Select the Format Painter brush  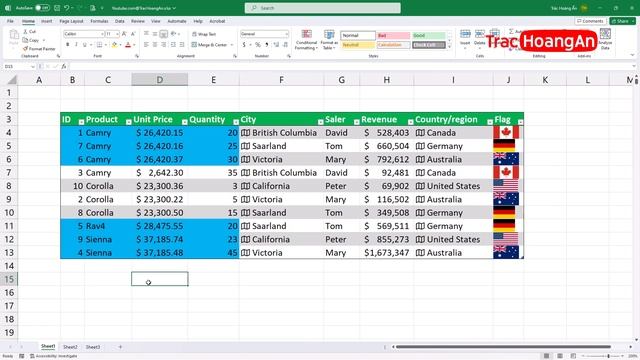26,49
